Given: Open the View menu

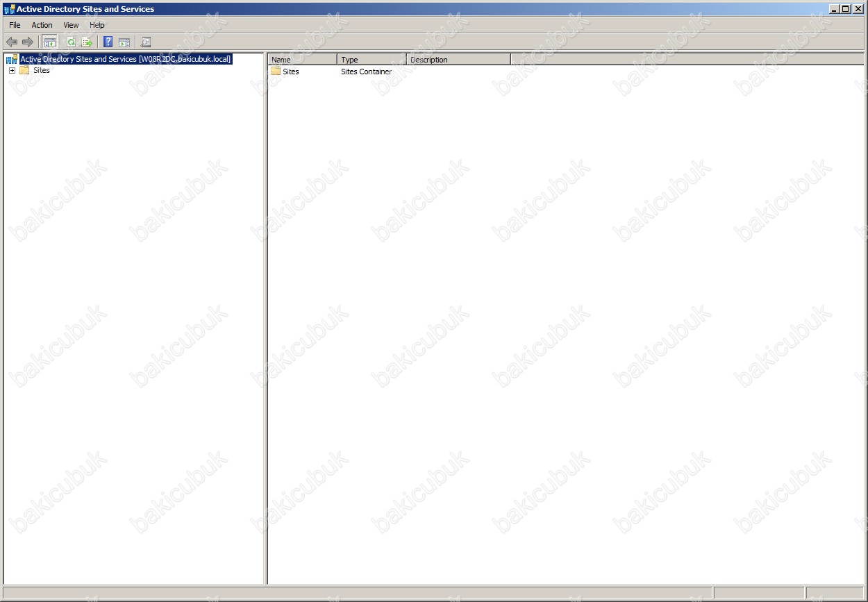Looking at the screenshot, I should pyautogui.click(x=71, y=25).
